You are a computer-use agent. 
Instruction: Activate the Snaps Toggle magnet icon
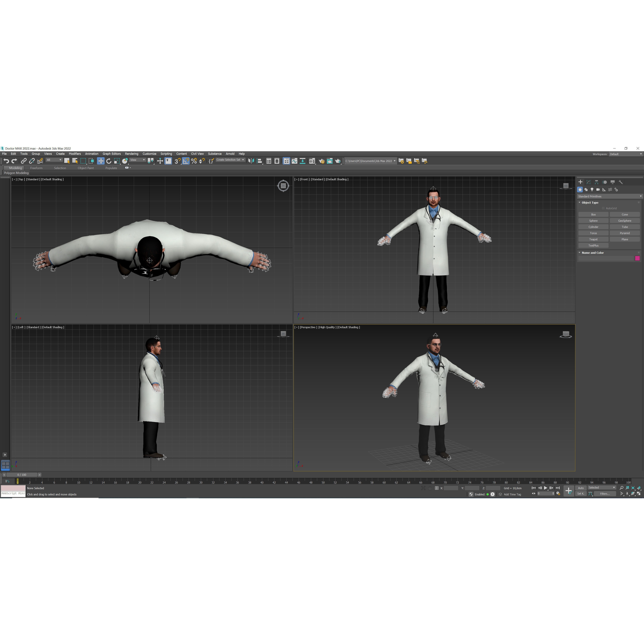pyautogui.click(x=177, y=161)
